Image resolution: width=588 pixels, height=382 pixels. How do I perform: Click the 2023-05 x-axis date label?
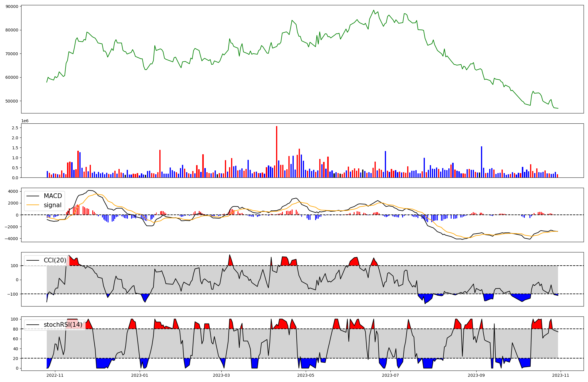[x=306, y=375]
